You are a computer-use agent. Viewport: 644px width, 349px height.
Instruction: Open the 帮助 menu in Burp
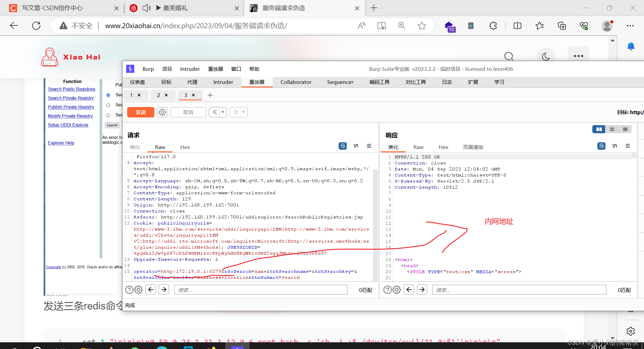pyautogui.click(x=254, y=69)
